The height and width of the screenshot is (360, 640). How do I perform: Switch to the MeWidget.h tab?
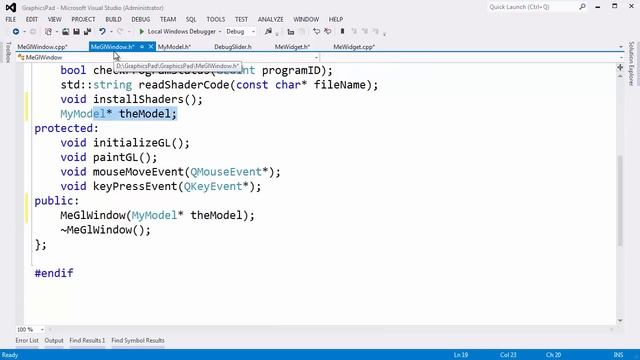(x=292, y=47)
